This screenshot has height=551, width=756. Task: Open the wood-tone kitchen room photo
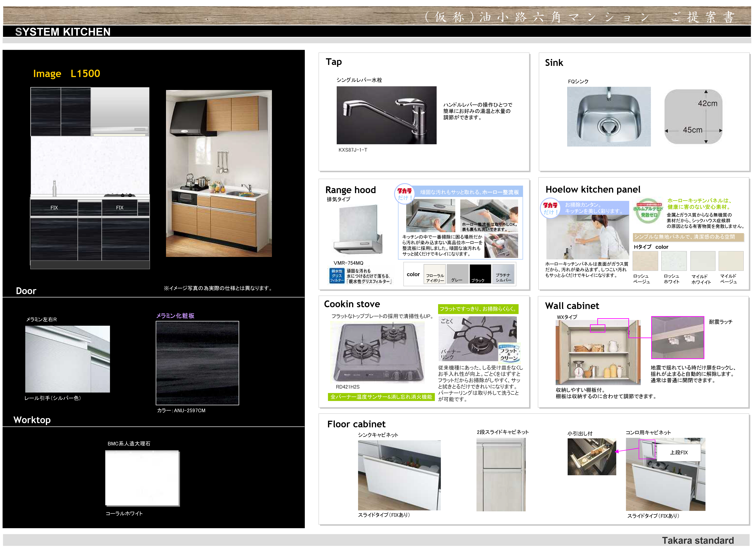pyautogui.click(x=219, y=173)
